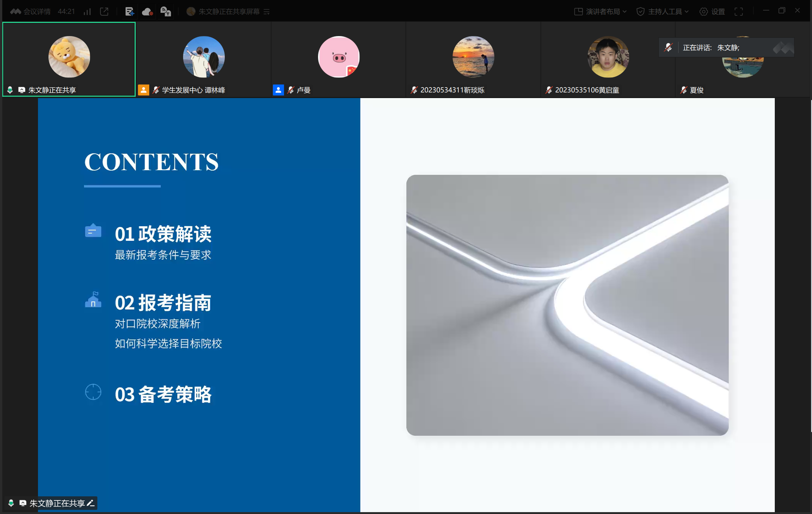The height and width of the screenshot is (514, 812).
Task: Expand the 主持人工具 host tools menu
Action: click(662, 12)
